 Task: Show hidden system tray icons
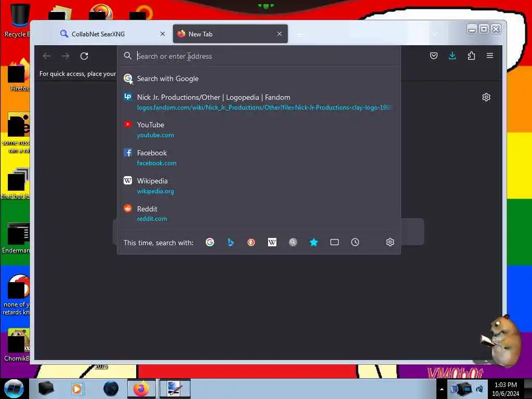coord(442,389)
